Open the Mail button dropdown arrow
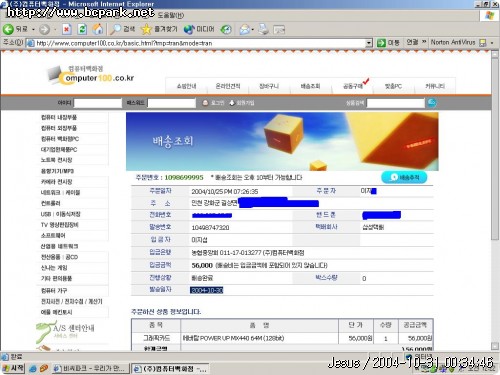 pos(252,30)
